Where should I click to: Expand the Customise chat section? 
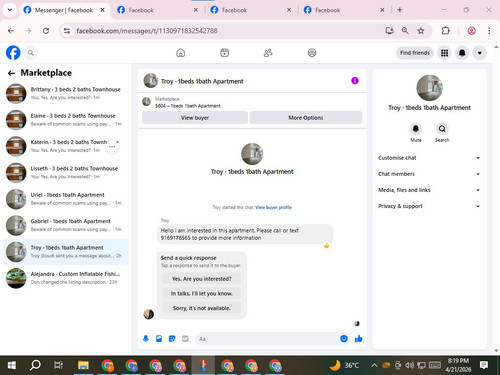point(429,158)
